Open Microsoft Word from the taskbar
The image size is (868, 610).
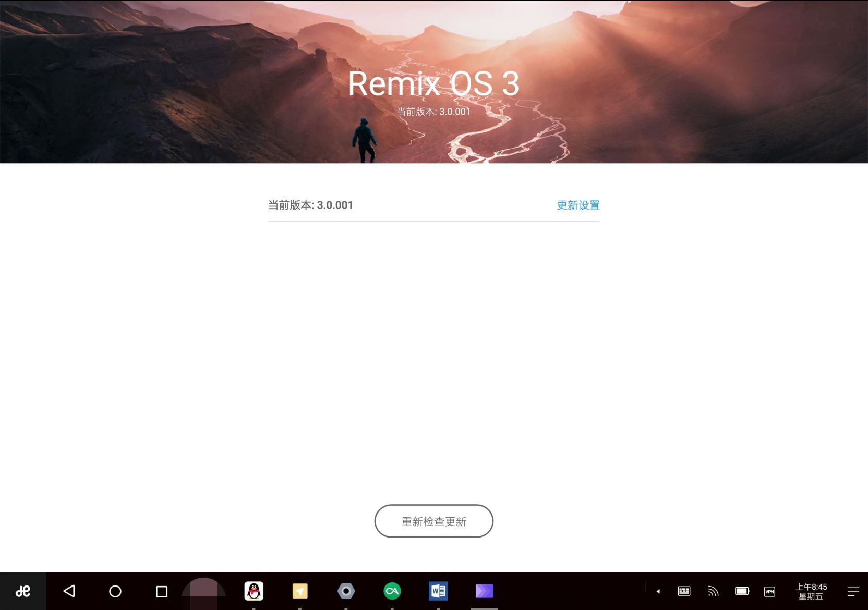[438, 591]
